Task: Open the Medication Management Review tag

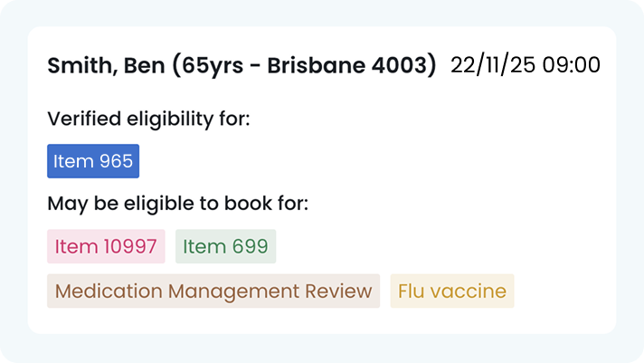Action: 213,291
